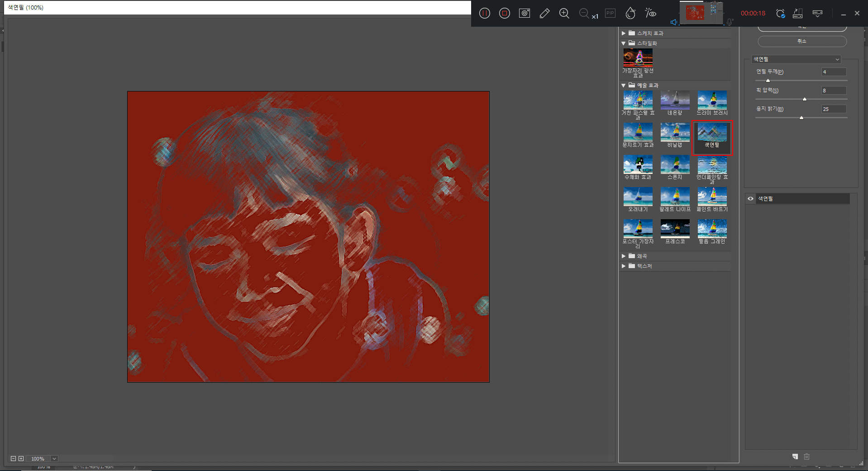Screen dimensions: 868x471
Task: Click the zoom in magnifier on recorder bar
Action: click(x=564, y=13)
